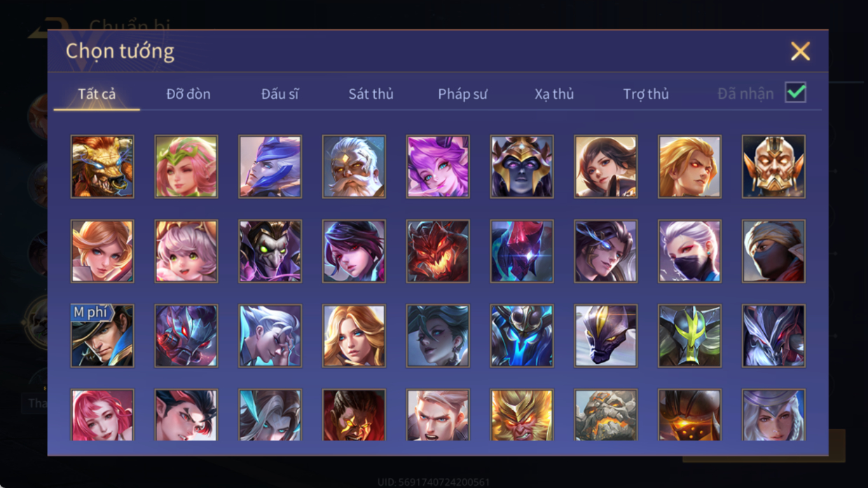The image size is (868, 488).
Task: Switch to the 'Pháp sư' tab
Action: click(462, 94)
